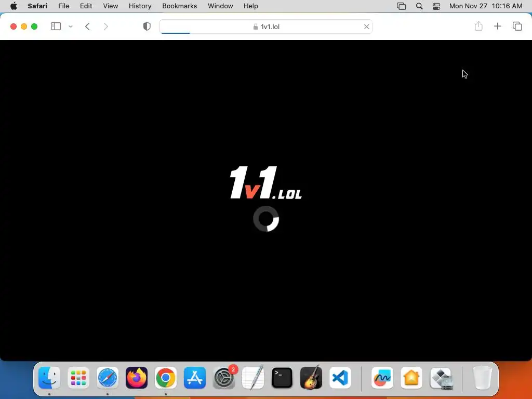Open Home app from the Dock
Screen dimensions: 532x399
(x=411, y=378)
